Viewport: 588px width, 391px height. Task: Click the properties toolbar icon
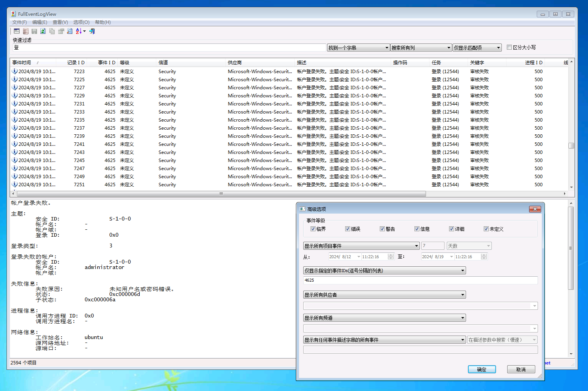61,31
